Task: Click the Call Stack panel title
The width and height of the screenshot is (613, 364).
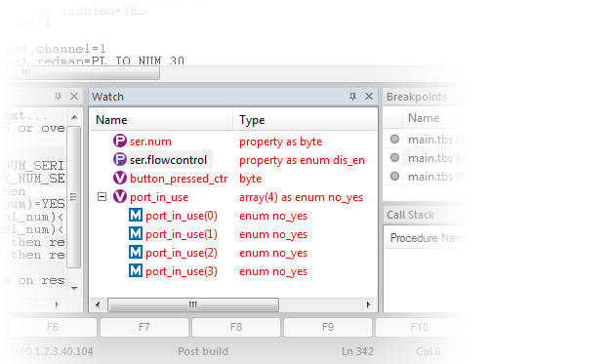Action: 410,215
